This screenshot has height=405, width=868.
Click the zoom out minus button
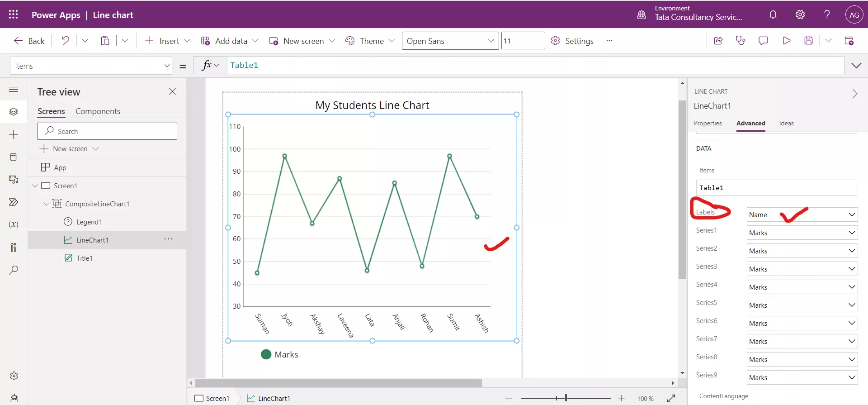509,398
